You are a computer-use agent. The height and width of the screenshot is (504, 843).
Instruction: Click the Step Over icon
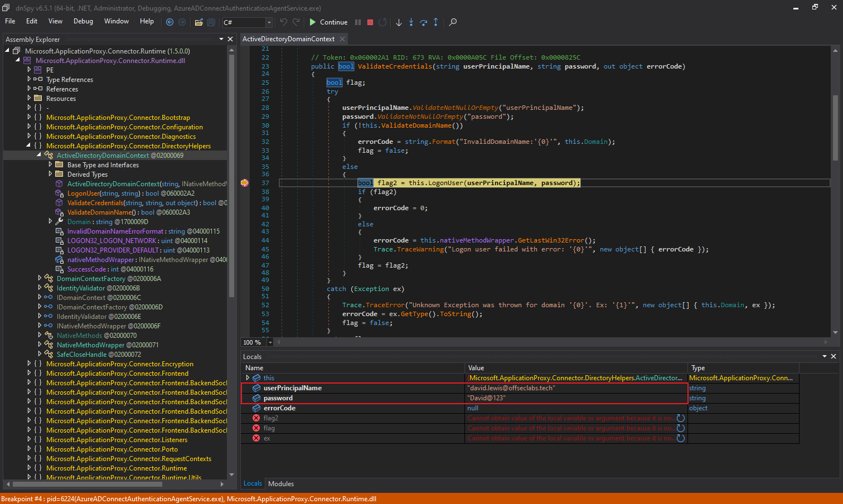tap(424, 22)
